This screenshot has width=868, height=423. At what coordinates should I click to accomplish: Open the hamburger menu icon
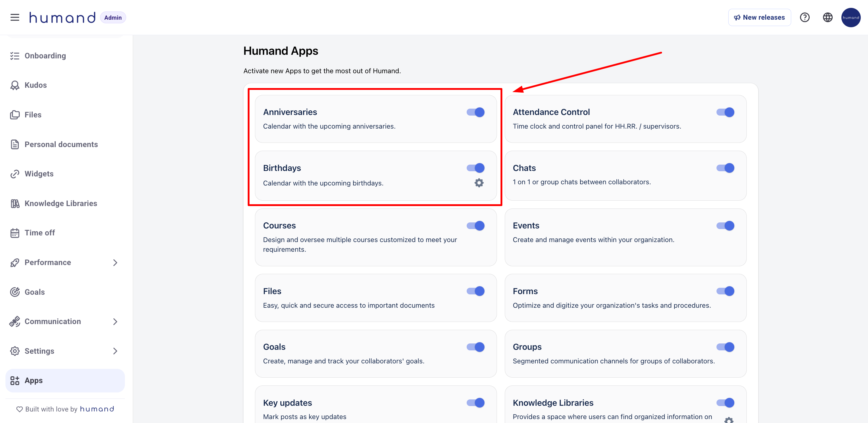[x=15, y=17]
